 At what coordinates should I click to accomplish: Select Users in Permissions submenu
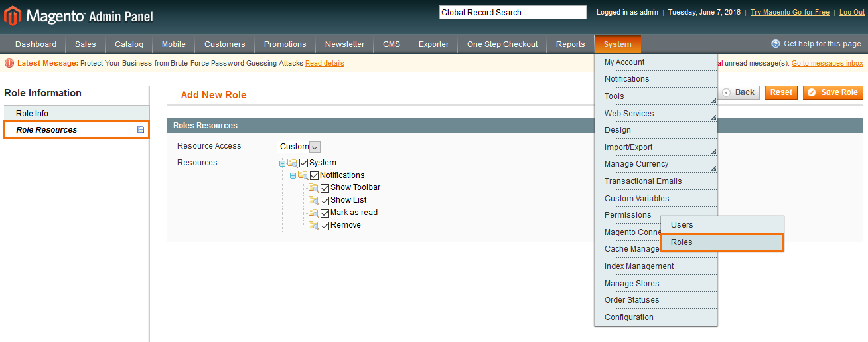(x=722, y=225)
